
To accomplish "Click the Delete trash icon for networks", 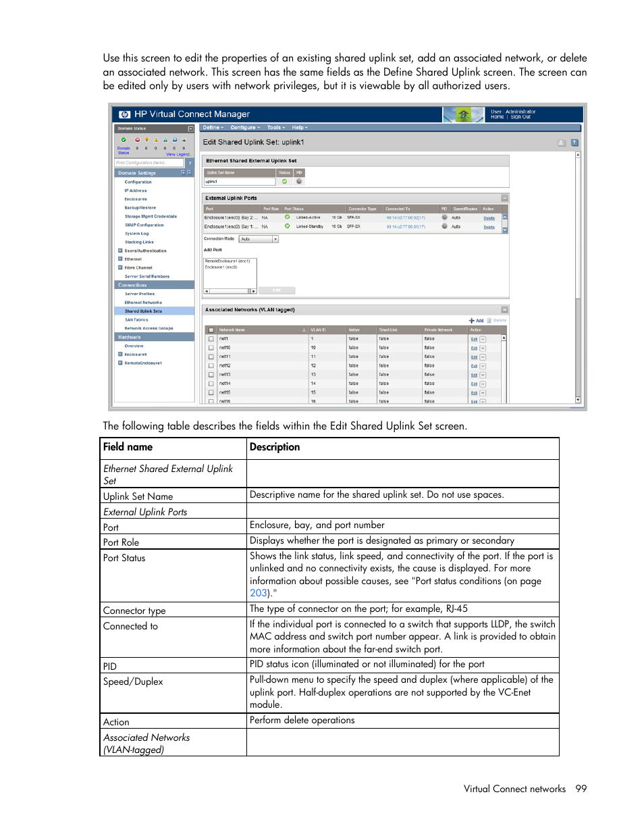I will (489, 321).
